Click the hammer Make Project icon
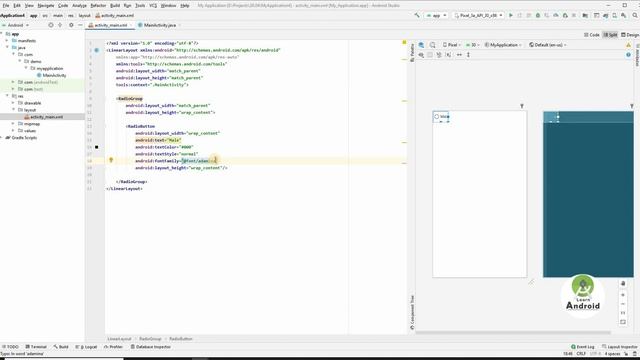The width and height of the screenshot is (640, 360). tap(417, 16)
